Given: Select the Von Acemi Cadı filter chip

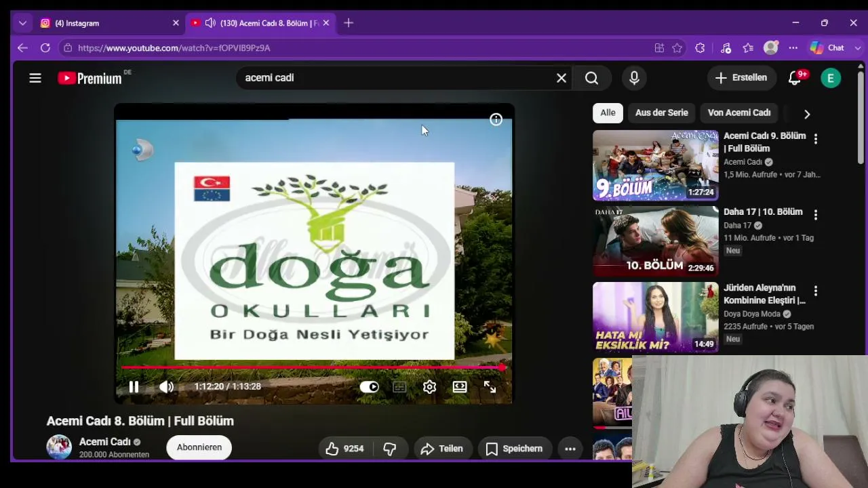Looking at the screenshot, I should (x=739, y=113).
